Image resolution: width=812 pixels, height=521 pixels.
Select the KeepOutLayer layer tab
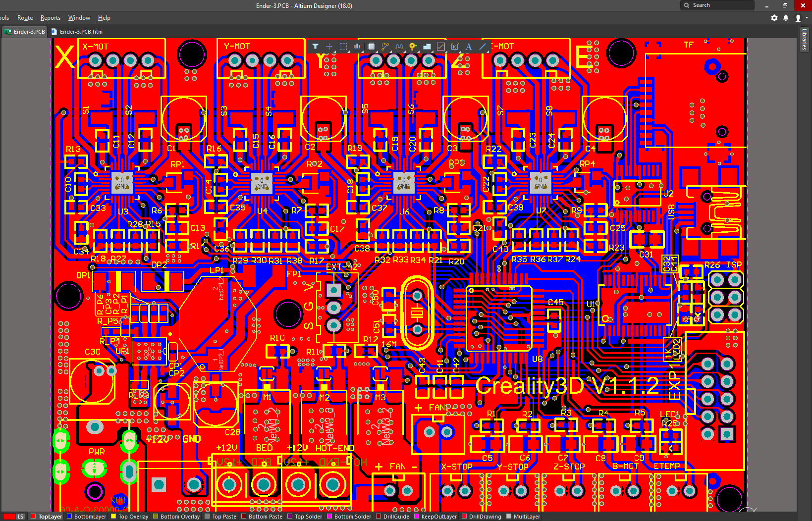point(435,517)
